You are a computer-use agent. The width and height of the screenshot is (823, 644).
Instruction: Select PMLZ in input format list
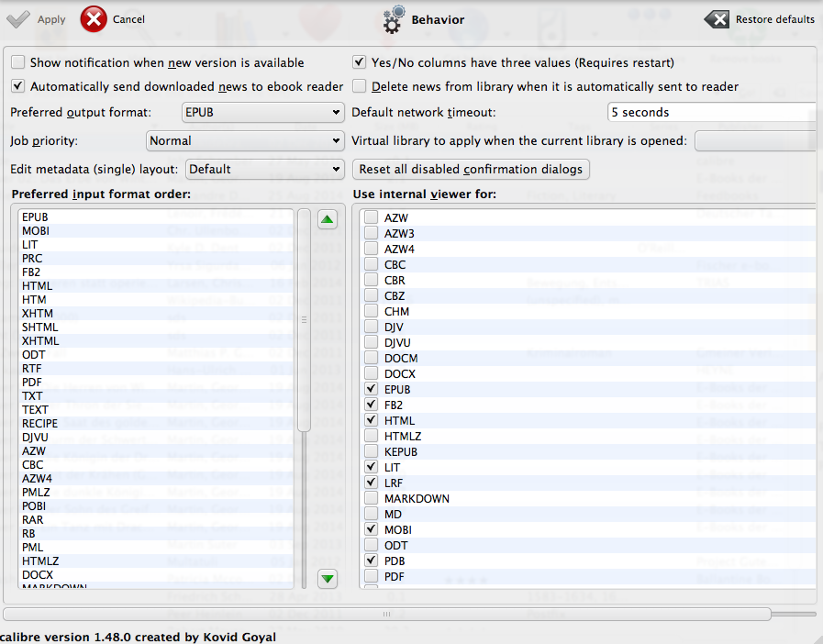click(156, 493)
